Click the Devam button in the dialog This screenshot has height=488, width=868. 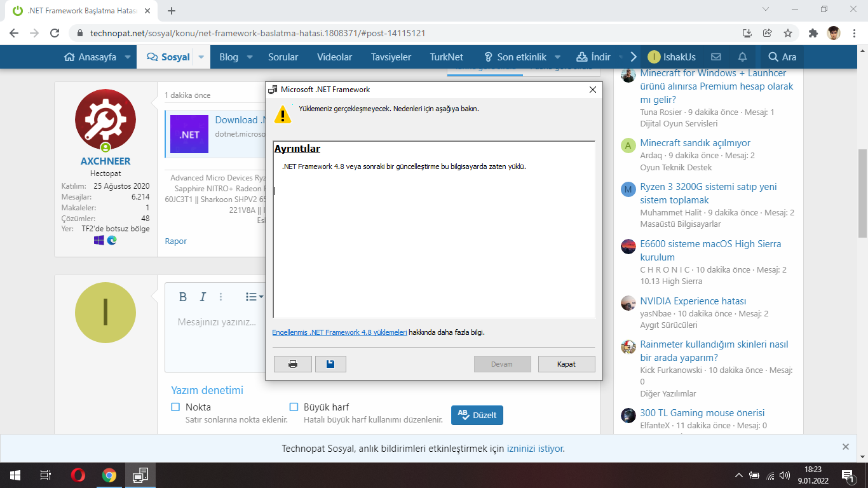(502, 364)
